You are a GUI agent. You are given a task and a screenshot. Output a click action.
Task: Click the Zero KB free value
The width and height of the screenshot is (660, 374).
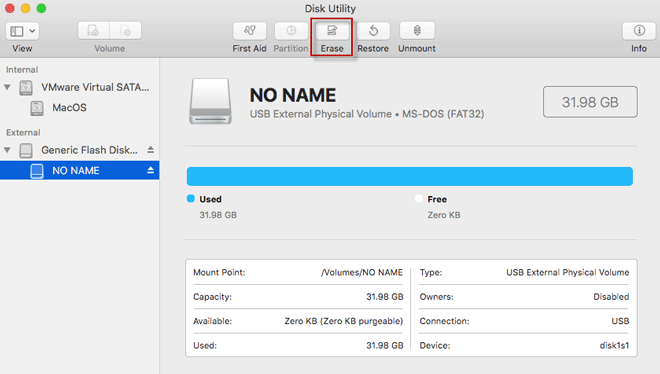click(x=444, y=215)
